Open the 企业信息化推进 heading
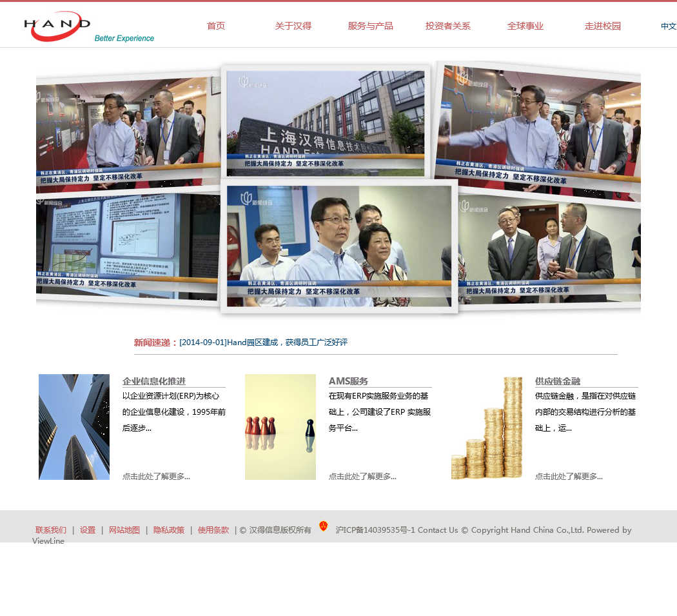 (153, 381)
